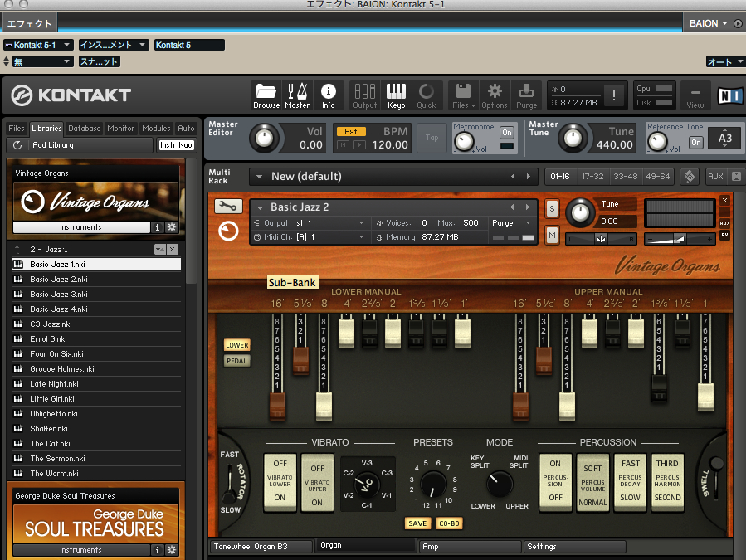Toggle the Metronome On button
The image size is (746, 560).
(x=507, y=133)
